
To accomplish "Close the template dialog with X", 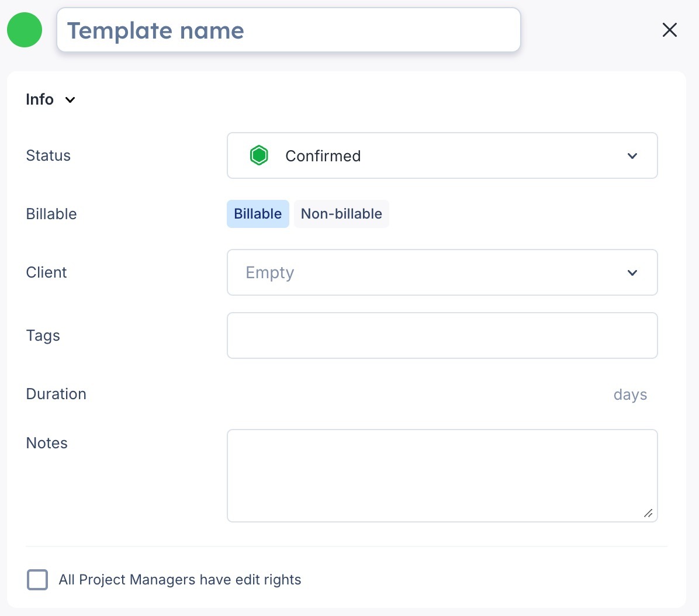I will pyautogui.click(x=669, y=30).
